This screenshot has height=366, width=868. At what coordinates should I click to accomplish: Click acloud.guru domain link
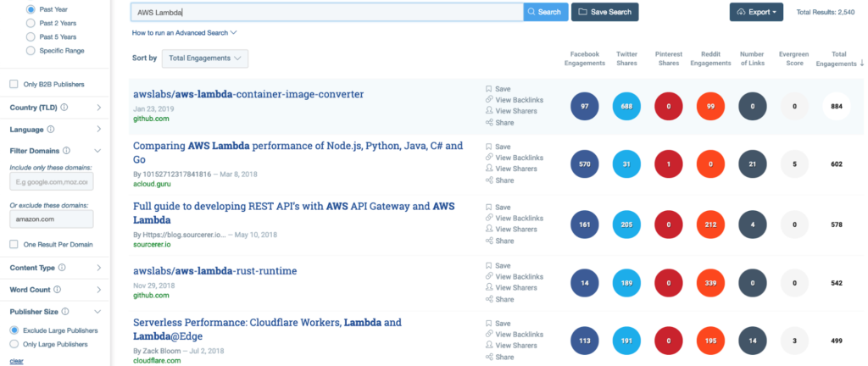pyautogui.click(x=152, y=184)
